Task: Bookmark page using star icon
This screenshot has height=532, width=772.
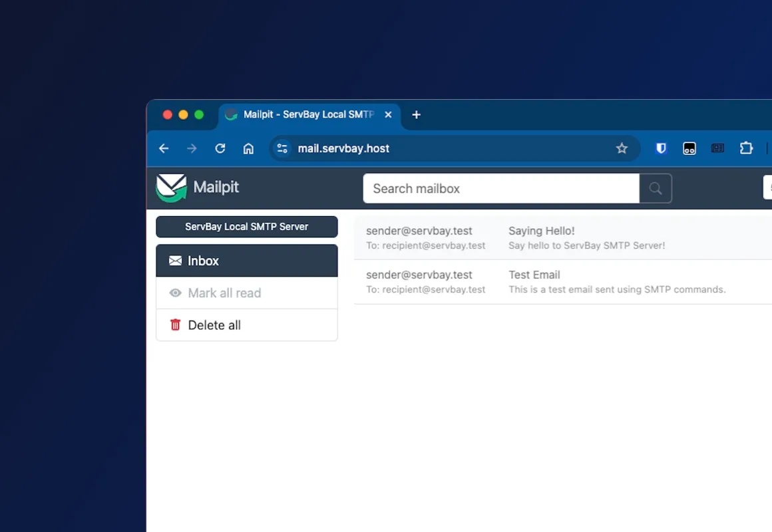Action: pyautogui.click(x=622, y=148)
